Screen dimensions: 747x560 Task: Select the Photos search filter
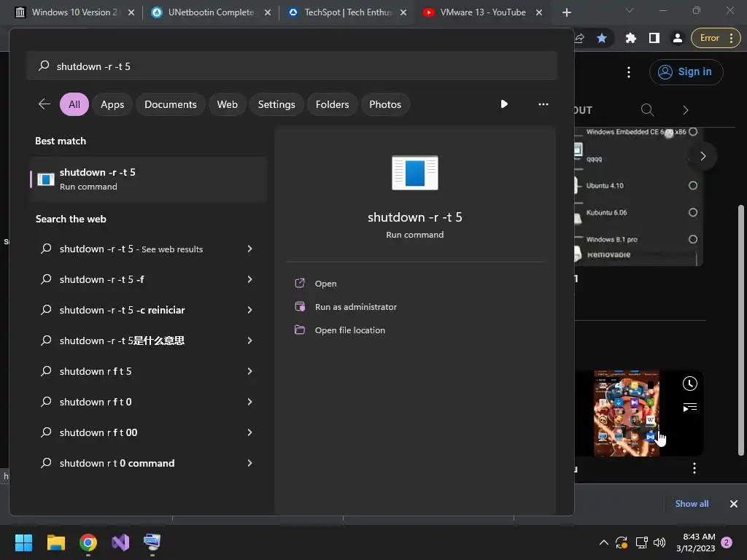385,104
